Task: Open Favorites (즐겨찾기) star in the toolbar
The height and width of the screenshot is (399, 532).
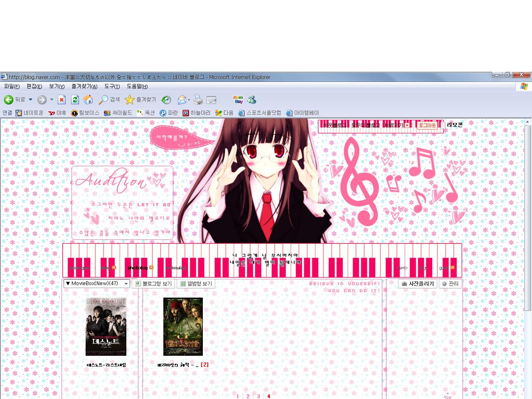Action: [140, 100]
